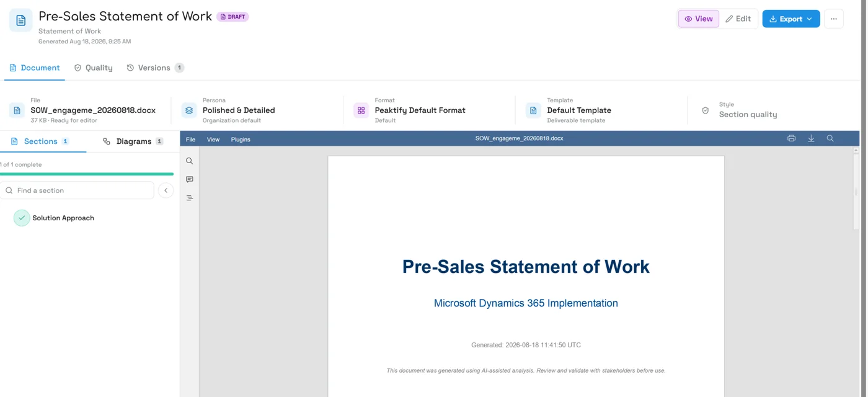Click the Peaktify Default Format label
The height and width of the screenshot is (397, 868).
420,110
